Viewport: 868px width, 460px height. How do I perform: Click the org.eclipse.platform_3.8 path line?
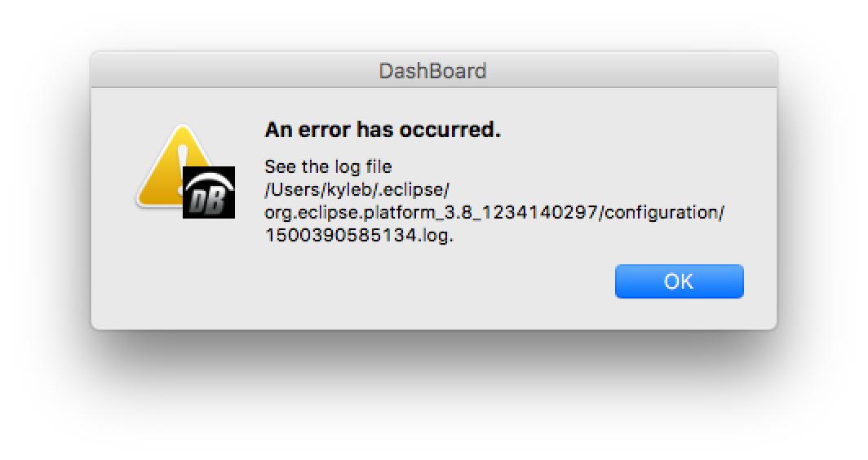(494, 213)
